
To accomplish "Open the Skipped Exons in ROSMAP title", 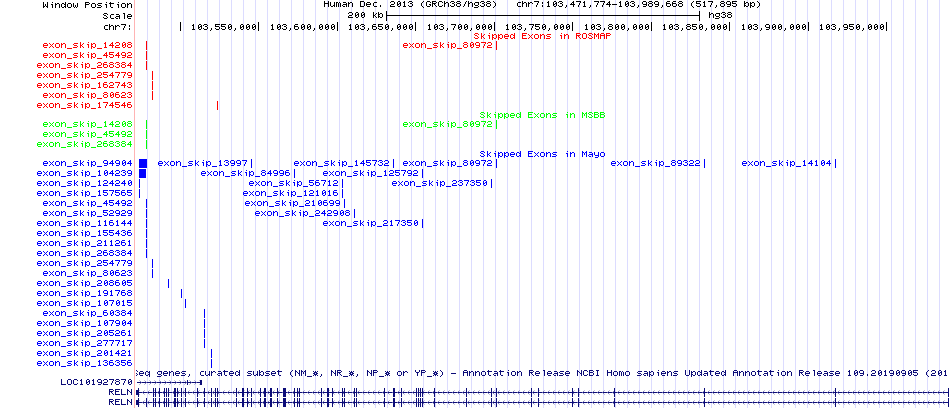I will click(542, 36).
